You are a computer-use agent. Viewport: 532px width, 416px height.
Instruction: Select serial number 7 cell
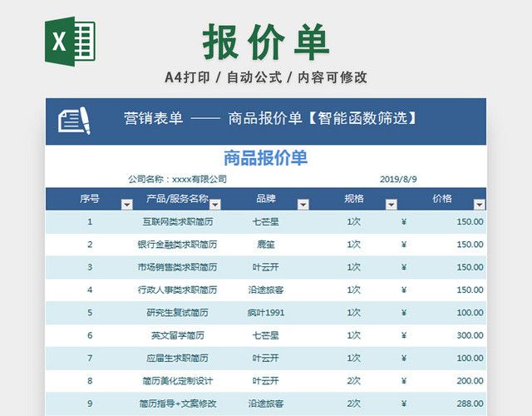pos(90,359)
